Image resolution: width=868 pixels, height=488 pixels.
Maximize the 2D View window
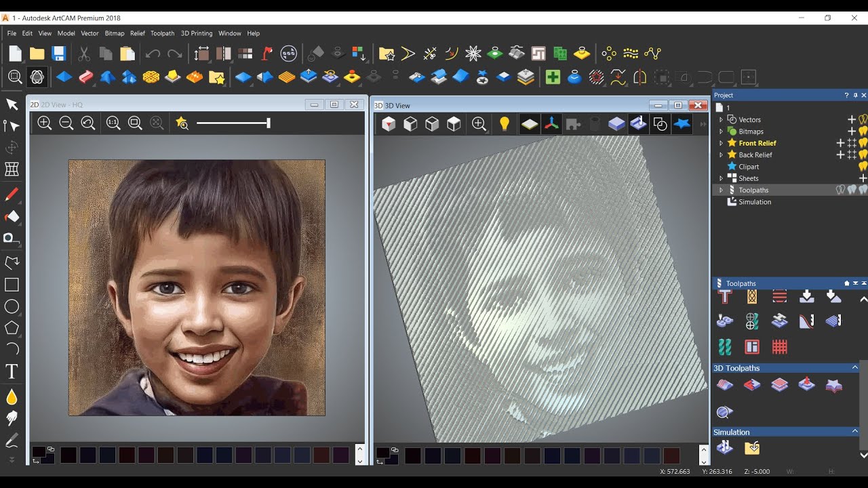tap(334, 104)
